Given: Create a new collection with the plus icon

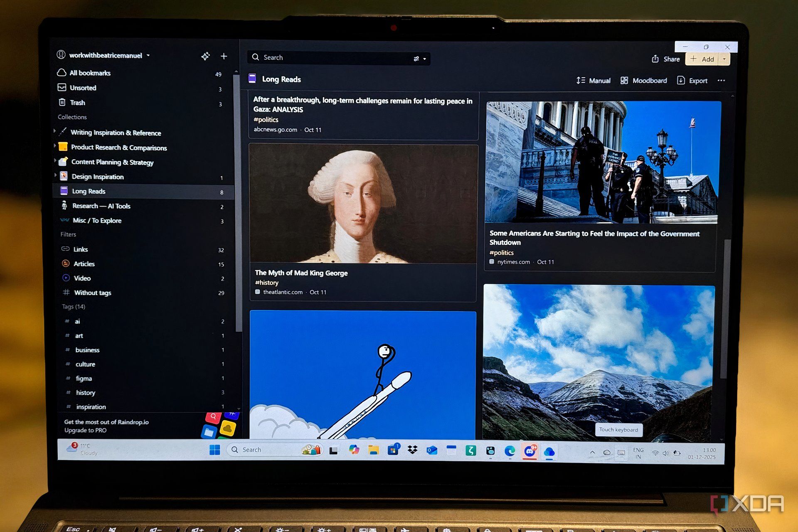Looking at the screenshot, I should click(224, 56).
